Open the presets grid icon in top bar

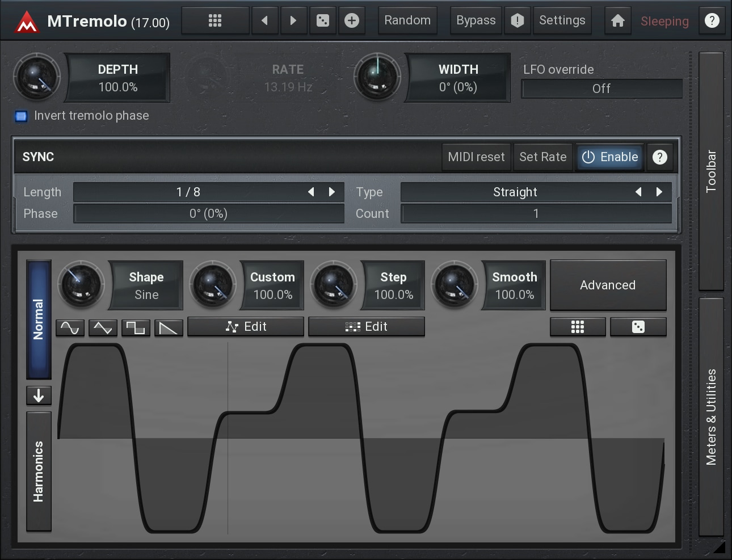[x=215, y=21]
